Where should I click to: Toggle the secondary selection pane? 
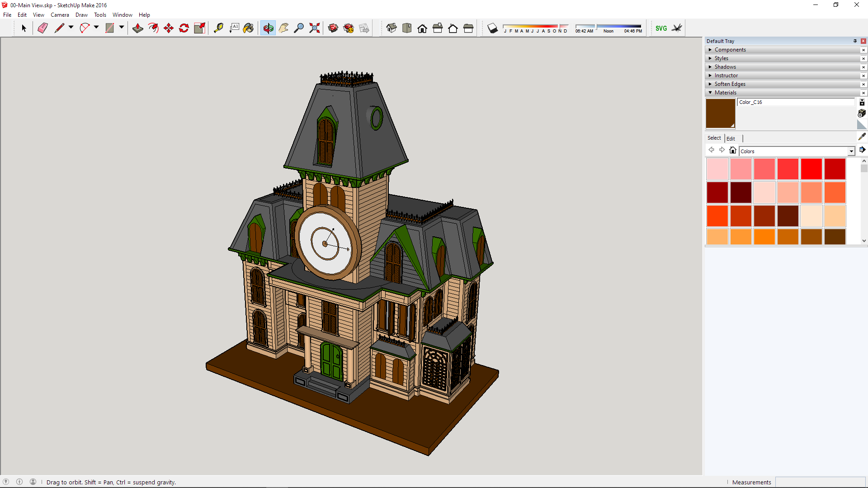click(862, 103)
